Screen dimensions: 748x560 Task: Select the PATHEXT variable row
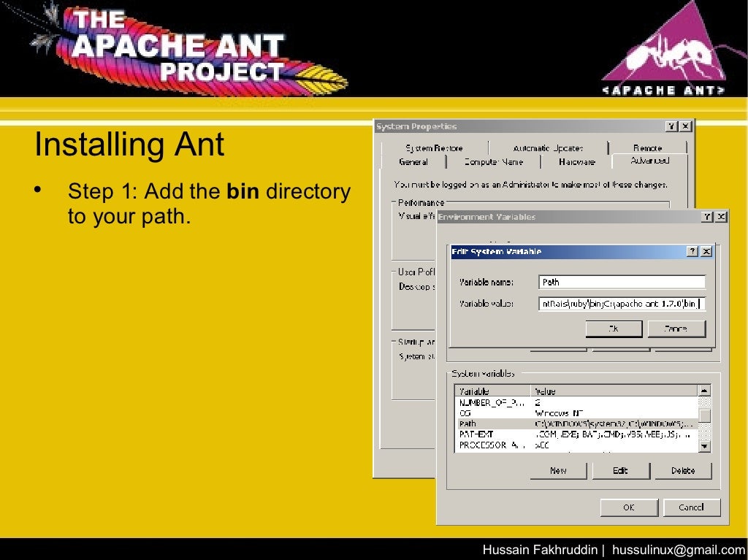click(x=576, y=434)
